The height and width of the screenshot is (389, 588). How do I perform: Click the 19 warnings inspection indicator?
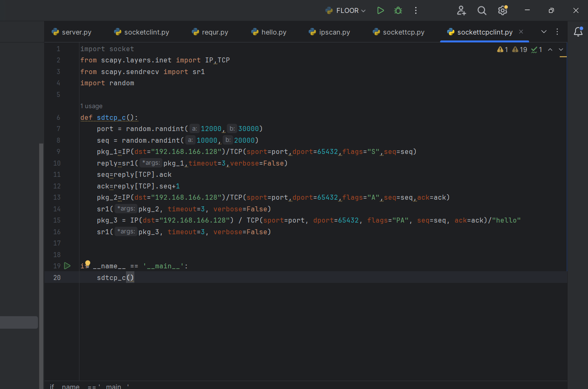[x=519, y=50]
